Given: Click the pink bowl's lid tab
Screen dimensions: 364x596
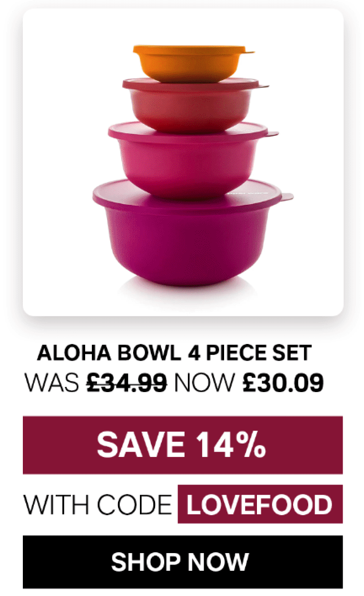Looking at the screenshot, I should click(x=273, y=133).
